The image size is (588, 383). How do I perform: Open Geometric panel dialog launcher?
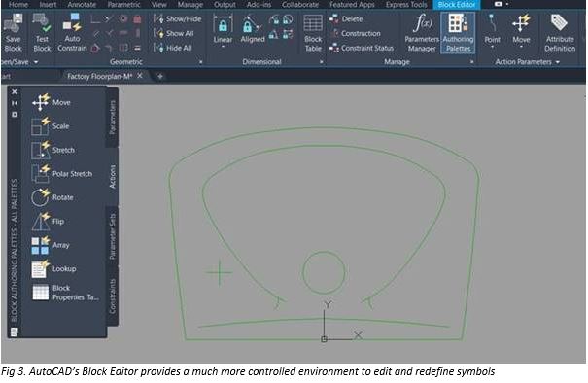[x=200, y=62]
